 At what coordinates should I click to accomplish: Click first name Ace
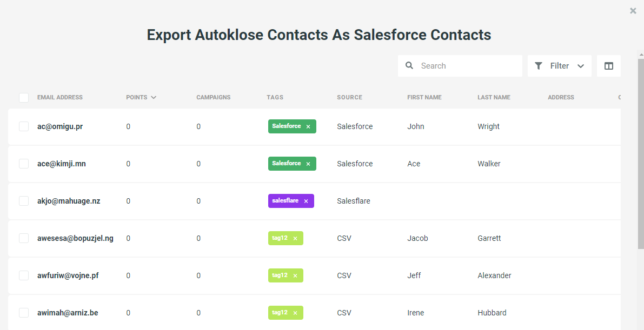tap(414, 164)
